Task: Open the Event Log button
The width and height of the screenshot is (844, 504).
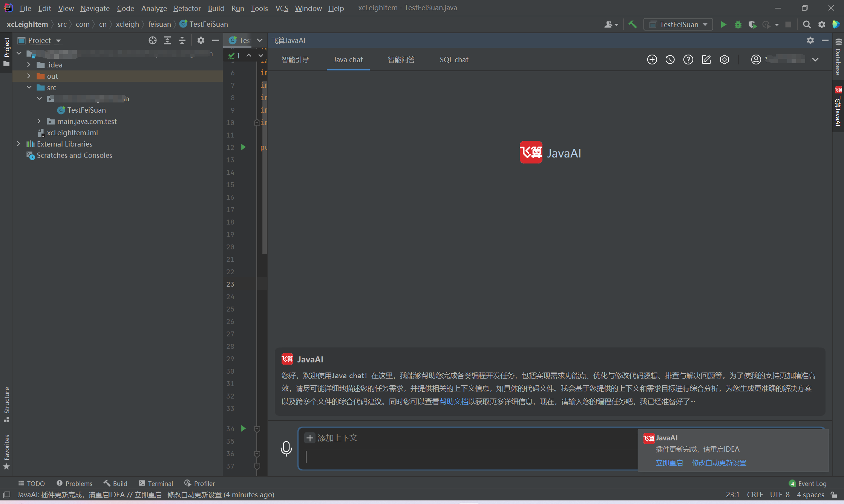Action: pyautogui.click(x=807, y=483)
